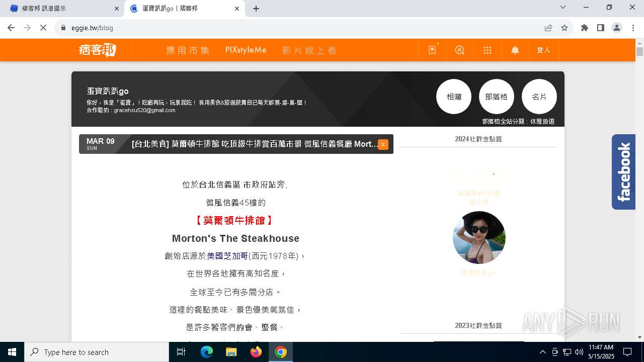The image size is (644, 362).
Task: Click the MAR 09 date badge
Action: point(101,144)
